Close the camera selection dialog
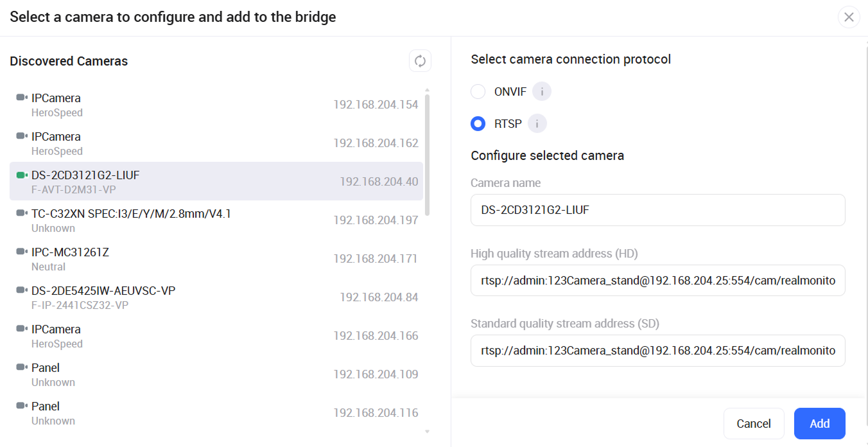The width and height of the screenshot is (868, 447). (849, 17)
